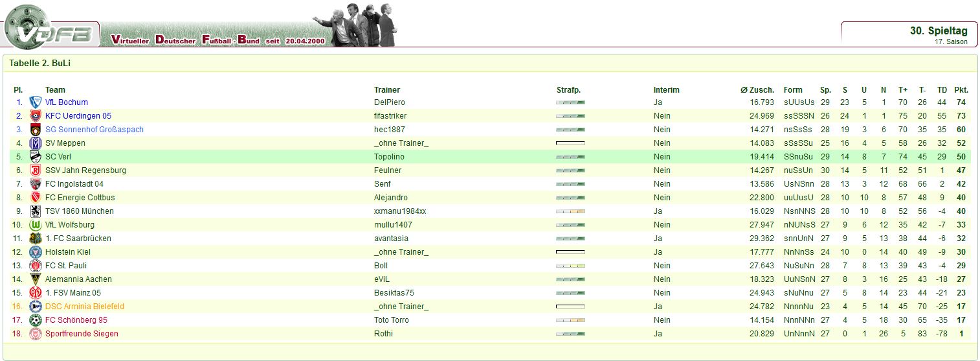Click trainer name fifastriker
Viewport: 980px width, 361px height.
coord(390,116)
